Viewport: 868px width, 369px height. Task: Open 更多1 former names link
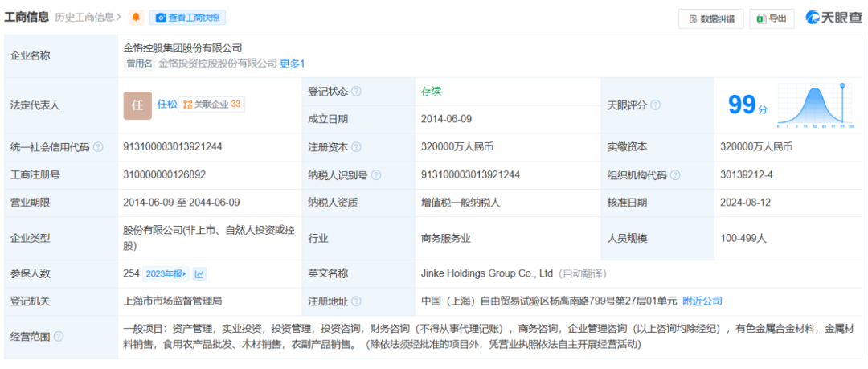point(293,64)
